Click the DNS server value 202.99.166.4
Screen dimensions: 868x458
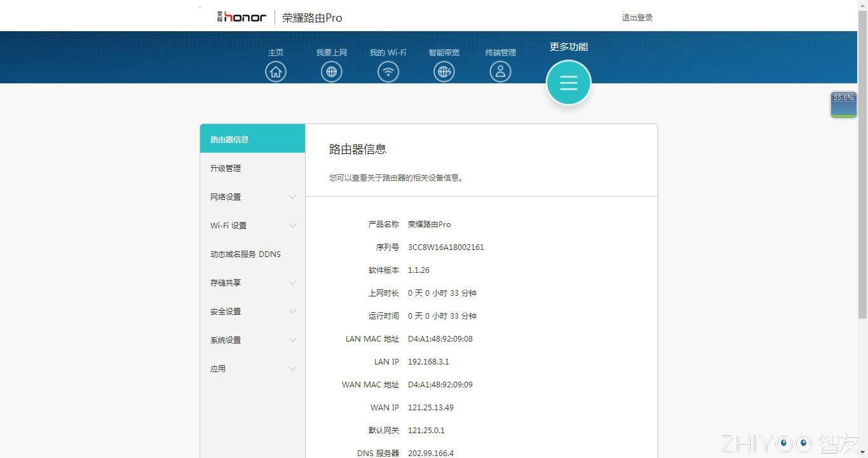pos(431,454)
